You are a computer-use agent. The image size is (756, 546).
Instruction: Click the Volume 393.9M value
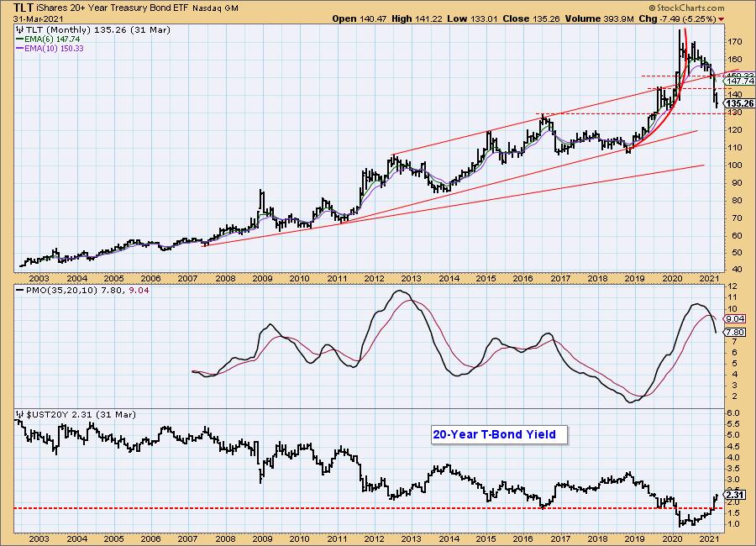point(599,18)
